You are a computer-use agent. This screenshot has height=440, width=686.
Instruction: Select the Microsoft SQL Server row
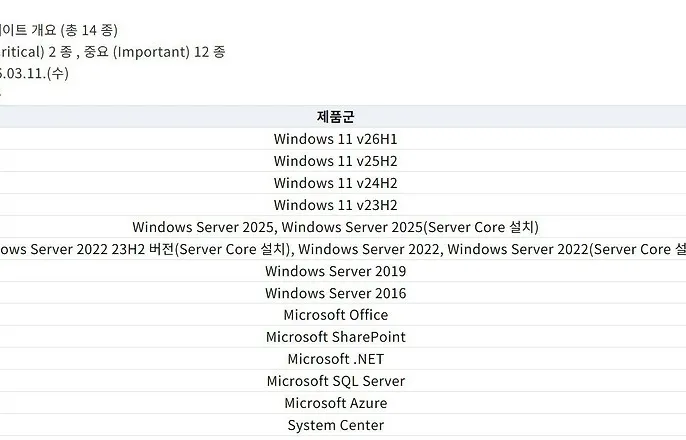coord(336,381)
